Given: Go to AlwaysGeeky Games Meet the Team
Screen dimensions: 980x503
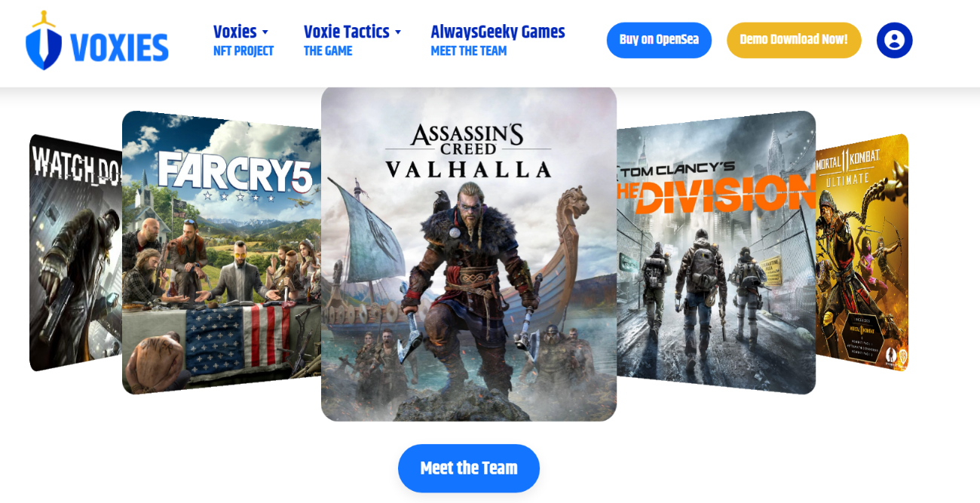Looking at the screenshot, I should point(498,41).
